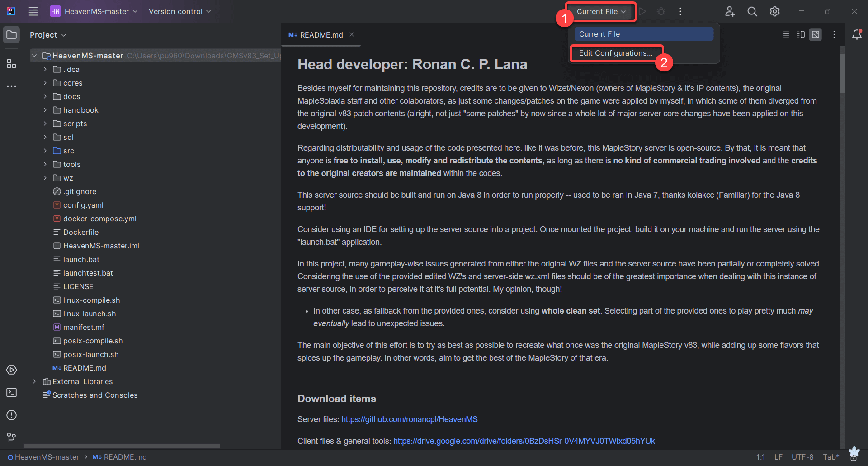
Task: Open the Notifications bell
Action: coord(857,35)
